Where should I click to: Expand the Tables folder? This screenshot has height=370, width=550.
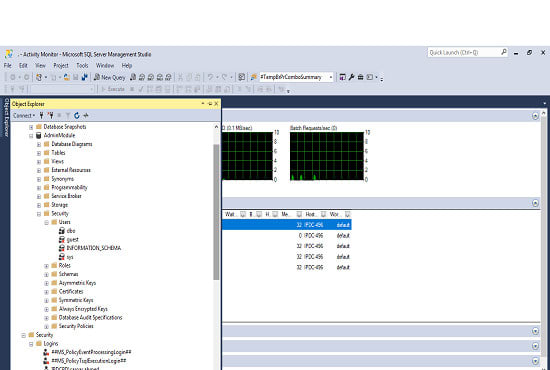(39, 153)
